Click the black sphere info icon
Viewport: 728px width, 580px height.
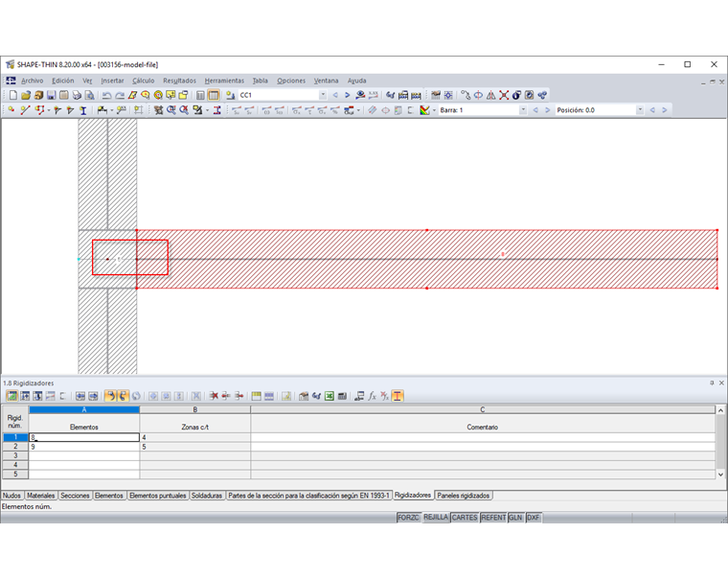tap(516, 95)
